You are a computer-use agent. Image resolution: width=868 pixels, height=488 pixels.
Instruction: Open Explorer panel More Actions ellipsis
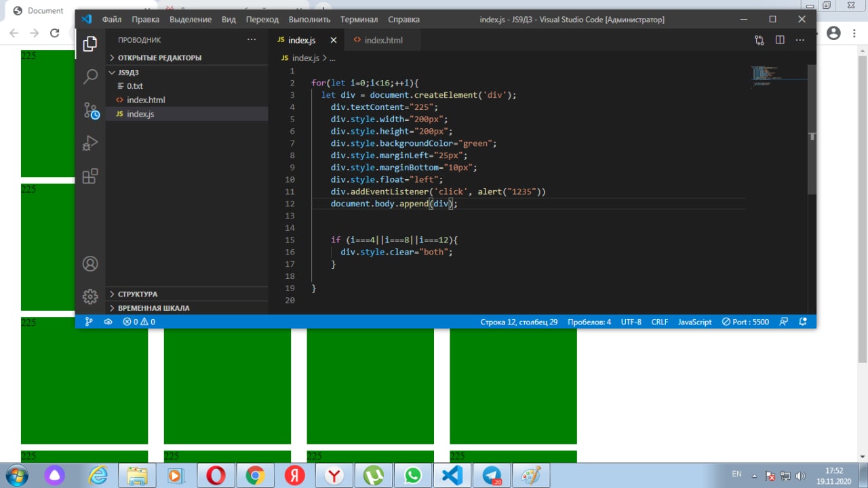[x=252, y=40]
